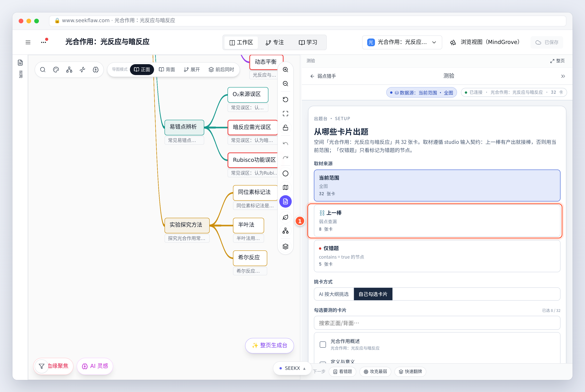The width and height of the screenshot is (585, 392).
Task: Open the palette theme icon
Action: click(x=56, y=69)
